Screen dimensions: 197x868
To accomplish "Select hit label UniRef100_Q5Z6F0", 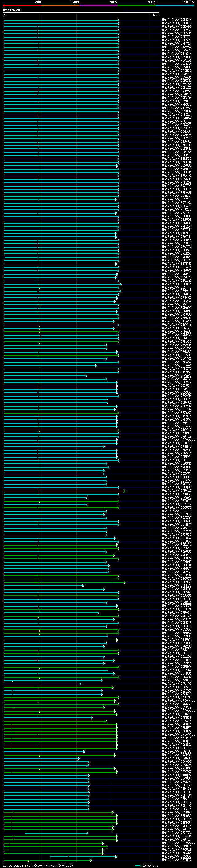I will coord(177,474).
